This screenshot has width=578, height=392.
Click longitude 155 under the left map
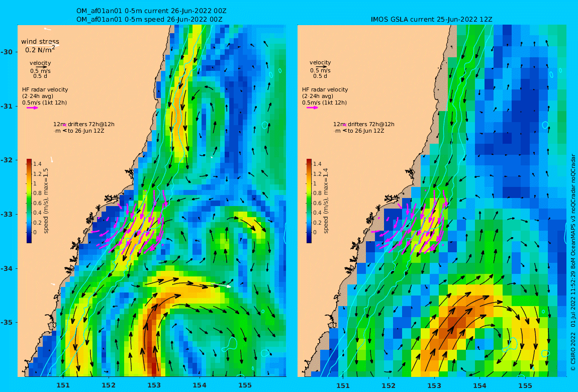coord(245,385)
